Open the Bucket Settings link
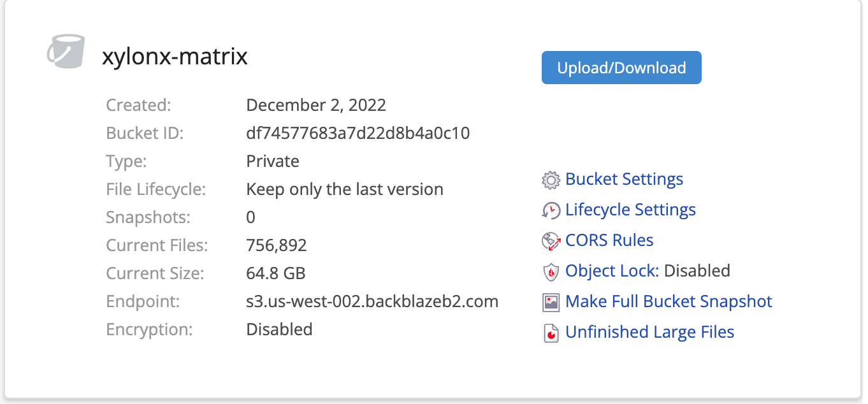Viewport: 868px width, 404px height. click(624, 179)
